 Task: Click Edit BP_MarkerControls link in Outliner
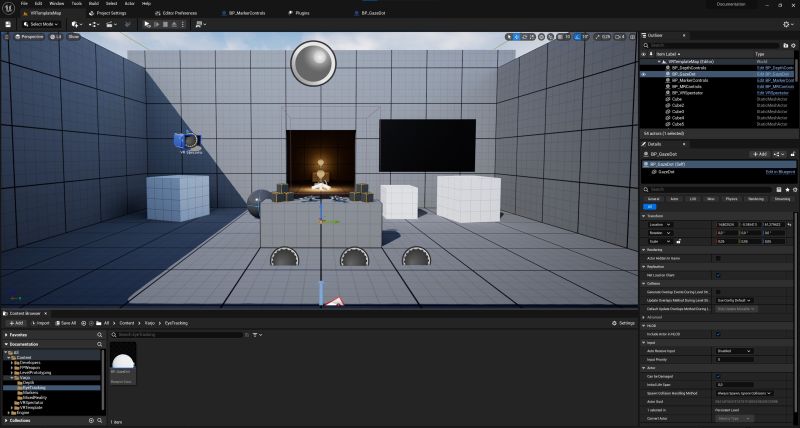tap(775, 81)
